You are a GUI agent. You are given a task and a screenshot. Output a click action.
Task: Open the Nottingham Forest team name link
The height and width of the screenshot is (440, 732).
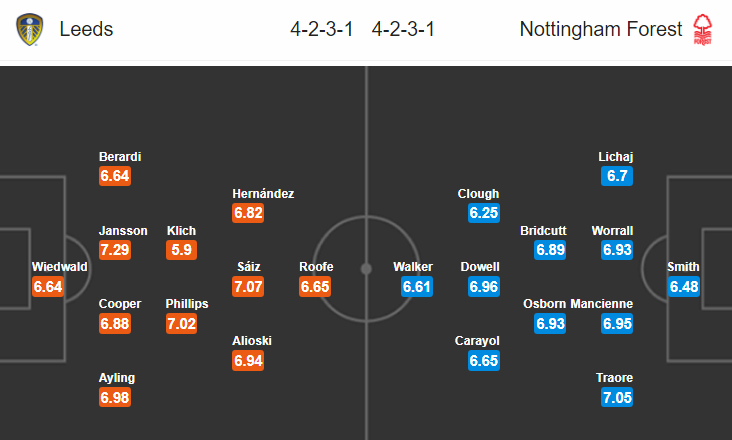(x=601, y=29)
